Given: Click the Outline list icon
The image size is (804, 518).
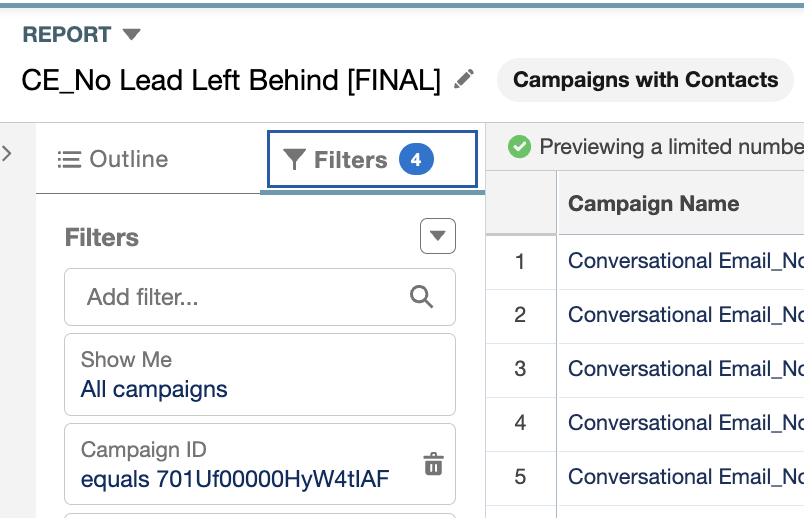Looking at the screenshot, I should tap(69, 160).
